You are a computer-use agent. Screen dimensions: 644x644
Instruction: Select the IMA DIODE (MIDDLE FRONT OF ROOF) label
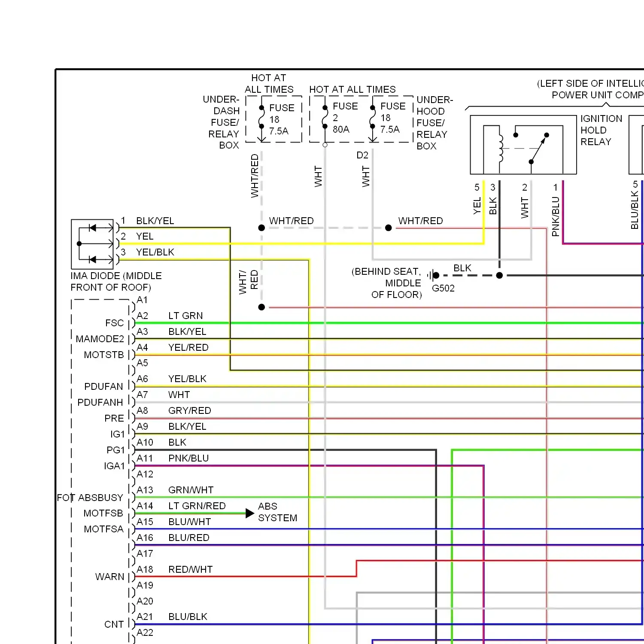[116, 282]
